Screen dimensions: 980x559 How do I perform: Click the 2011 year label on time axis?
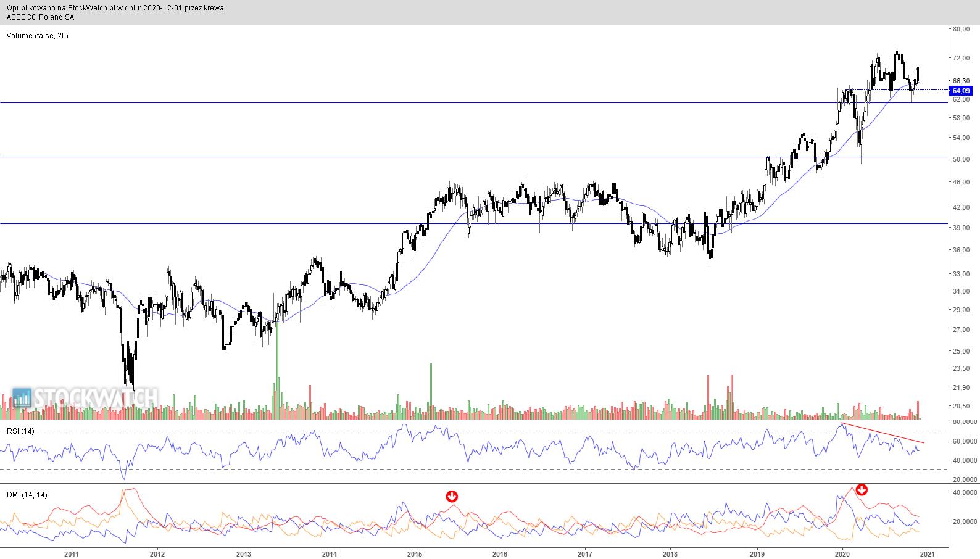pos(72,553)
